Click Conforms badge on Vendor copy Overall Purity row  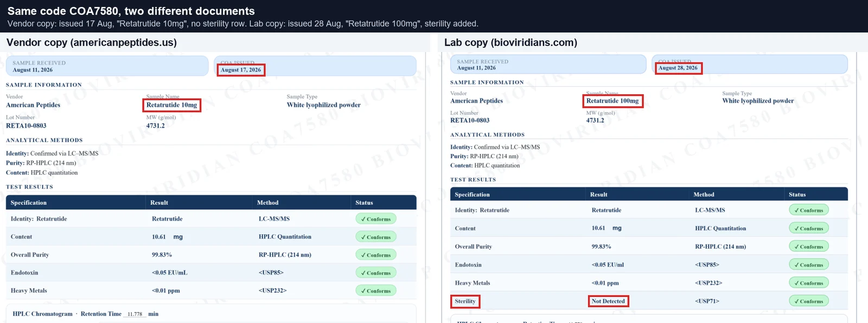(x=376, y=255)
